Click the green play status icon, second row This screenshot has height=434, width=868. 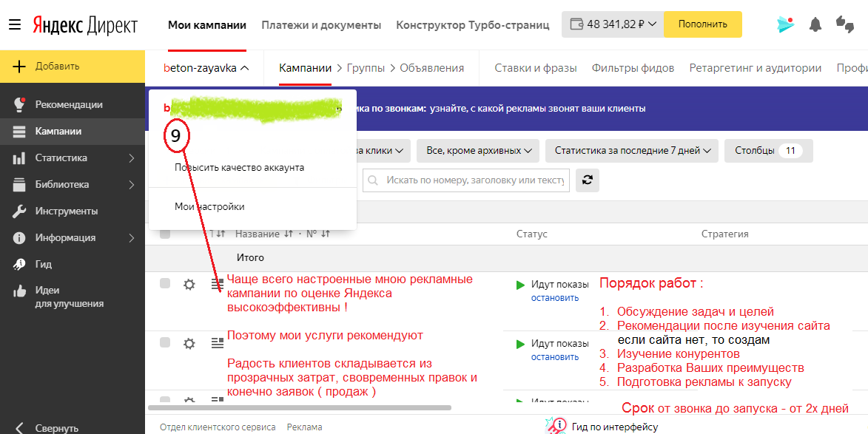point(520,345)
